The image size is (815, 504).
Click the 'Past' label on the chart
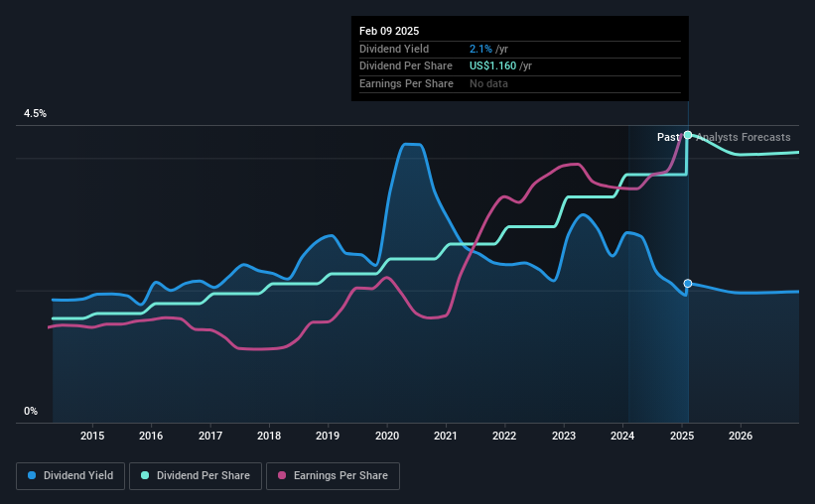(x=668, y=137)
